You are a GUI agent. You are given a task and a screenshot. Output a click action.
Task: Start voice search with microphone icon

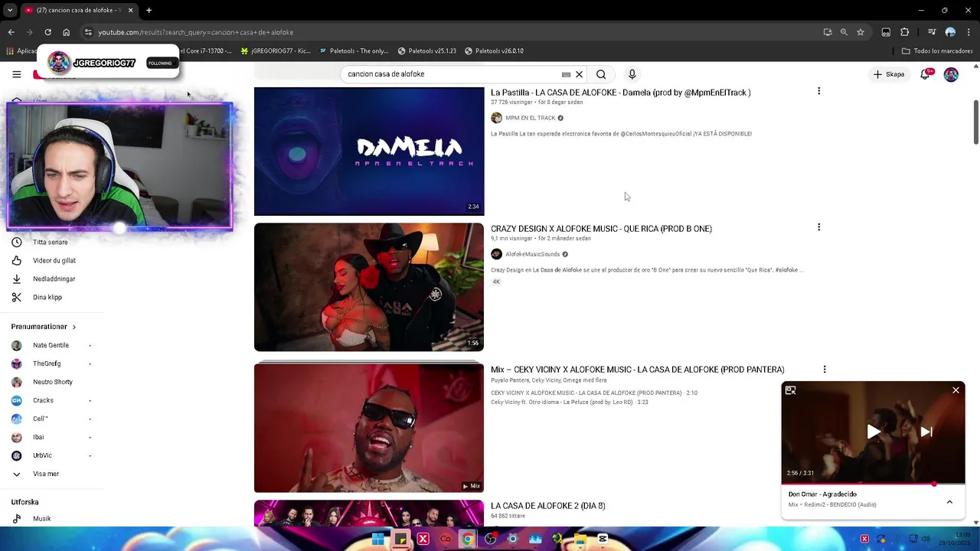click(632, 74)
